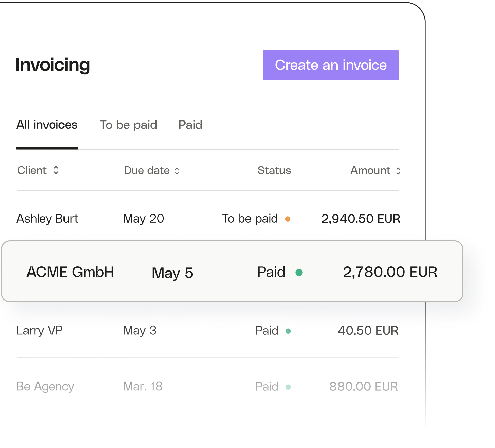Select the Paid tab

190,125
